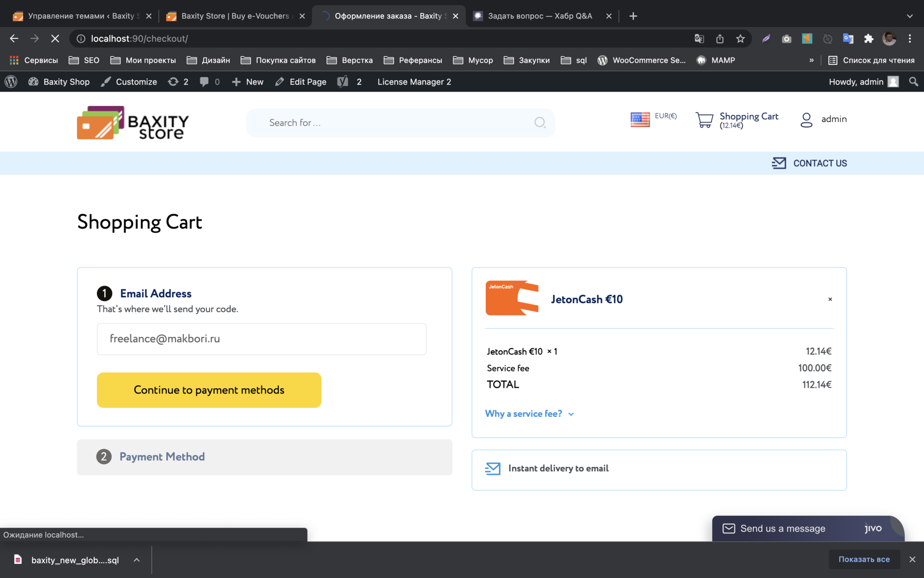
Task: Open Send us a message chat
Action: pos(808,528)
